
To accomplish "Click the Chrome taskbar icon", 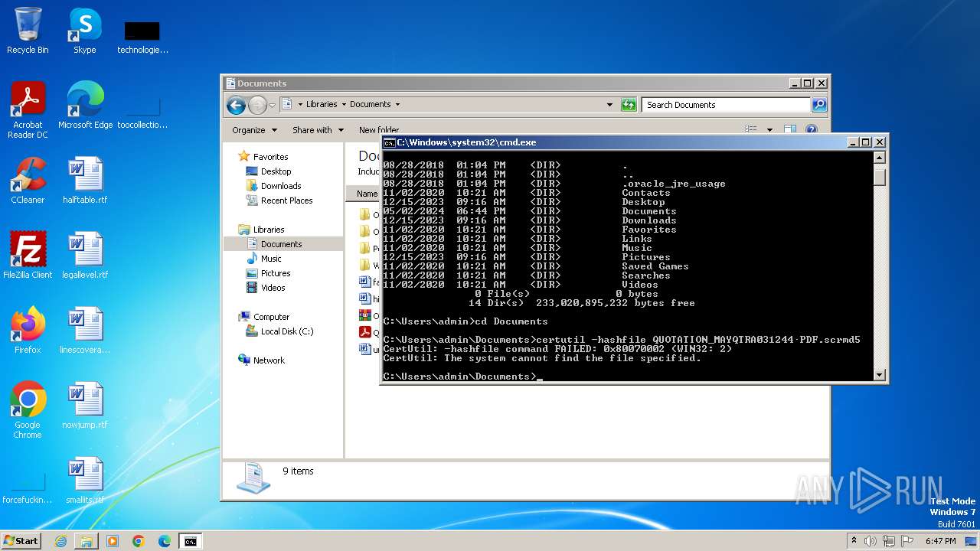I will coord(139,541).
